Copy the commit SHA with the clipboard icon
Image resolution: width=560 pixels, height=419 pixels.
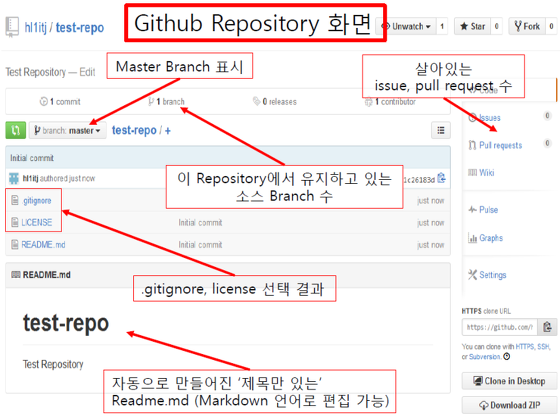(x=442, y=178)
